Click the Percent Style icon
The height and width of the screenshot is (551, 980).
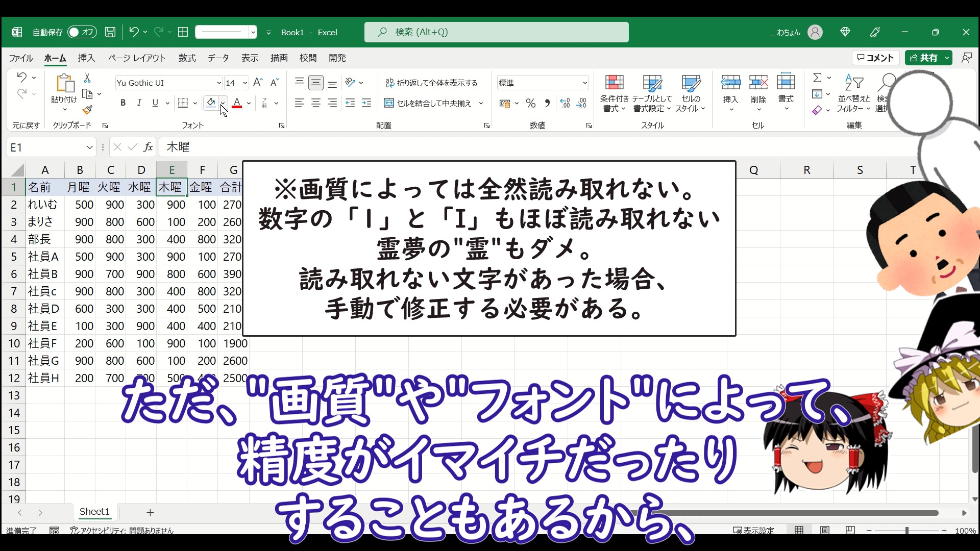[531, 104]
